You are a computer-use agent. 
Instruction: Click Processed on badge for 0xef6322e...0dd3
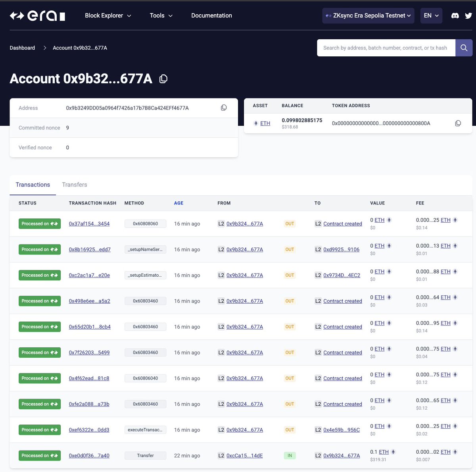(40, 430)
